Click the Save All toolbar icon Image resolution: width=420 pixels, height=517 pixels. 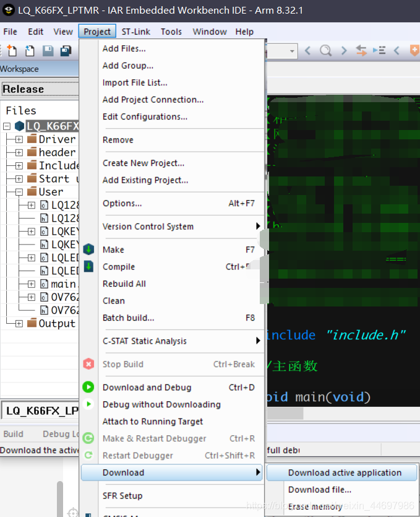pyautogui.click(x=66, y=50)
